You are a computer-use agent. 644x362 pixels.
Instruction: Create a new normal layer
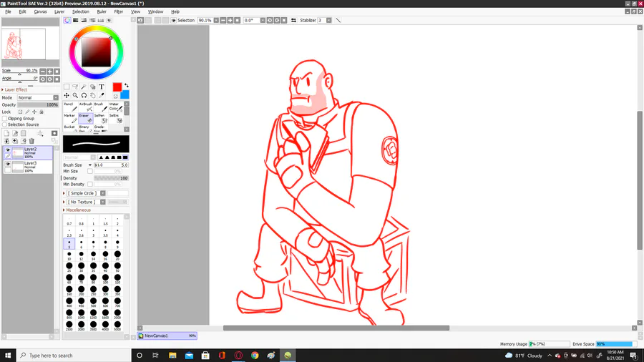pyautogui.click(x=6, y=133)
